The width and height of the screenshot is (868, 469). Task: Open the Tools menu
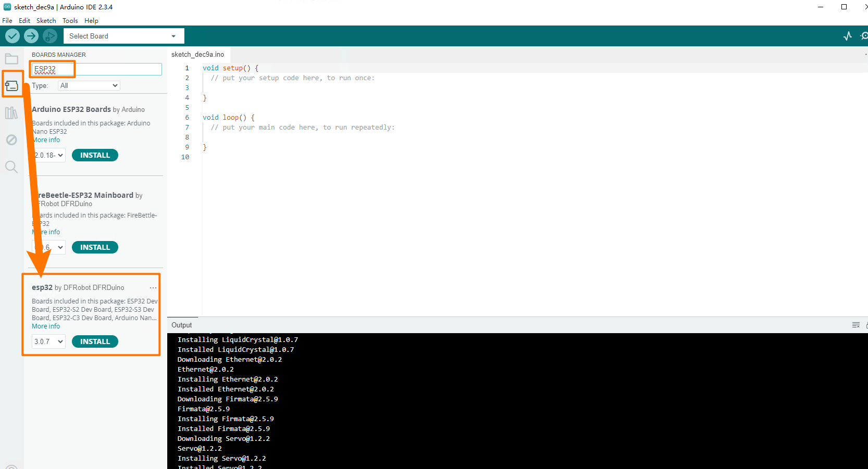click(x=70, y=21)
